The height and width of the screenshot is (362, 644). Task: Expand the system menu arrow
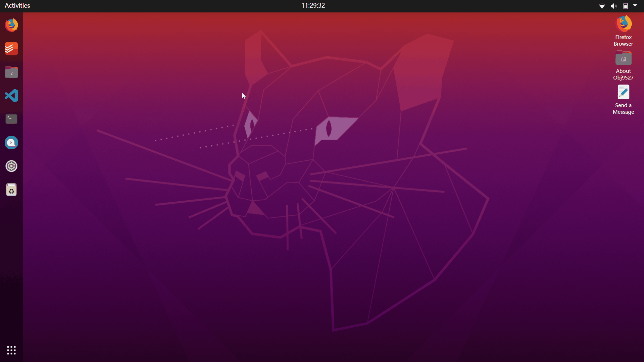(x=635, y=5)
